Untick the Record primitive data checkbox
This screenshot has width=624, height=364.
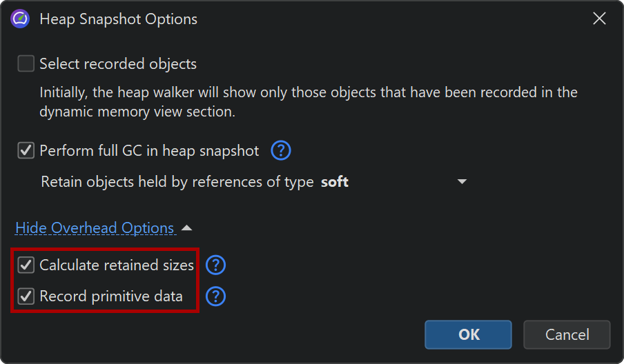[x=26, y=296]
